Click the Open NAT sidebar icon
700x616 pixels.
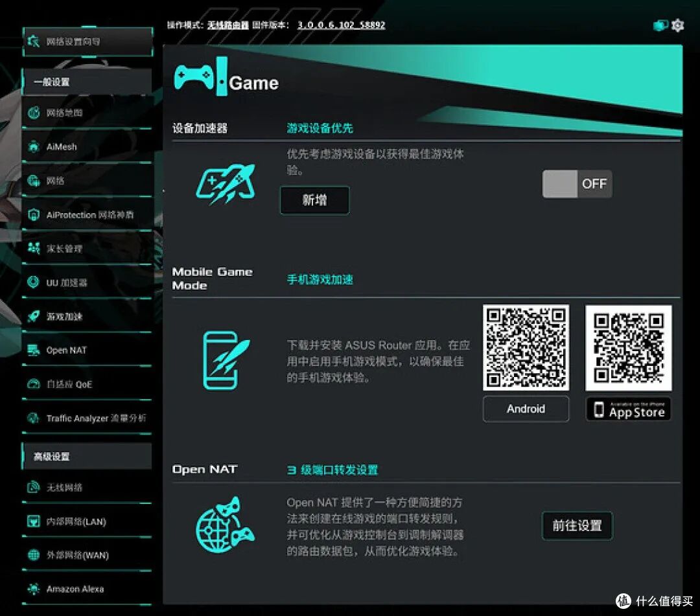[x=34, y=350]
